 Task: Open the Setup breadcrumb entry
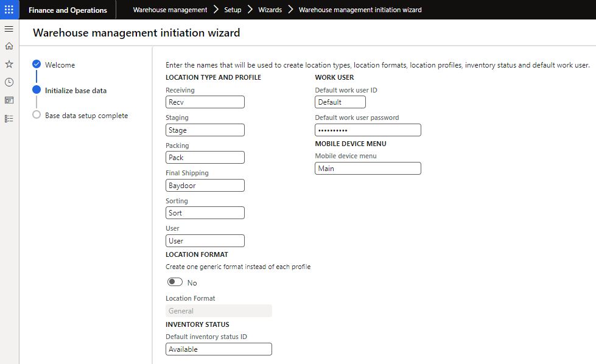(x=233, y=9)
